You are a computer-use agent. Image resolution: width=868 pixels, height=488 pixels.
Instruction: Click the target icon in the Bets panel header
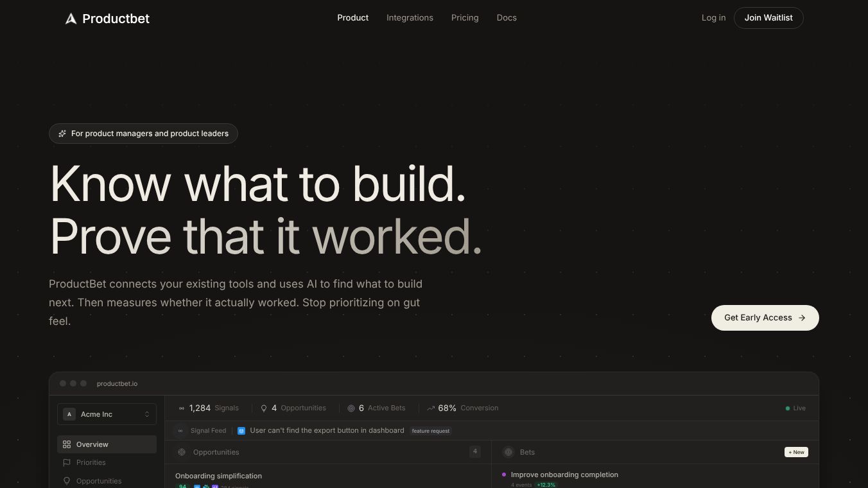click(x=508, y=452)
